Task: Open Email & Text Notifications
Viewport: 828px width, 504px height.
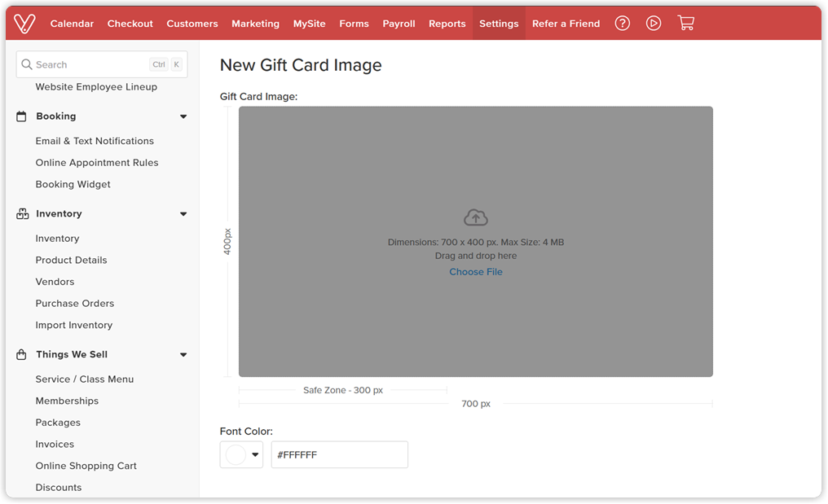Action: point(95,141)
